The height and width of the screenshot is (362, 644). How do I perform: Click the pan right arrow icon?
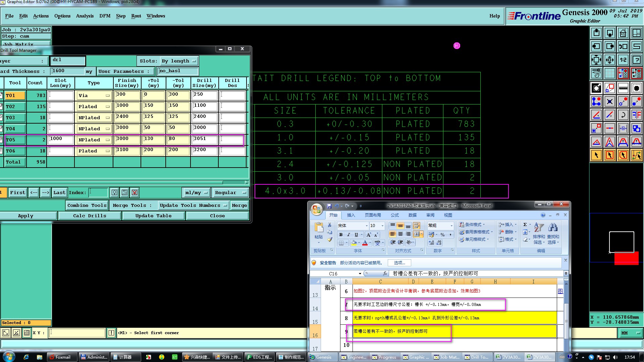click(609, 46)
